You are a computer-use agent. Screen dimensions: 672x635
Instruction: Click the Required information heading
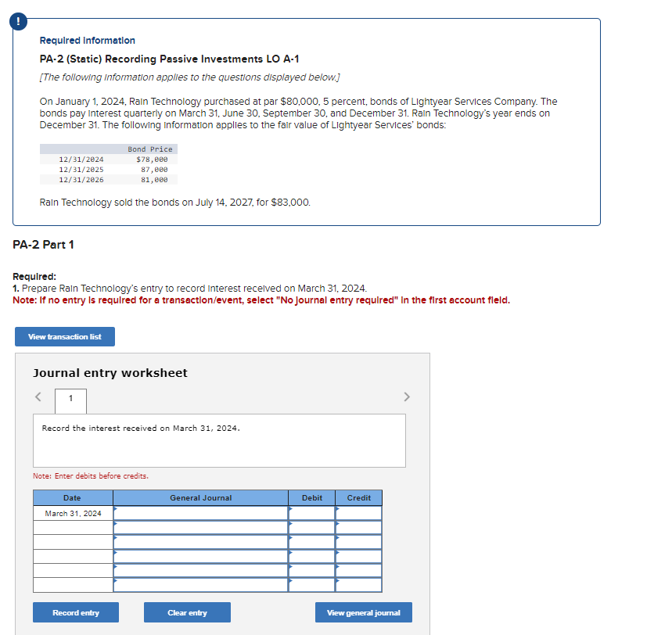pos(88,41)
